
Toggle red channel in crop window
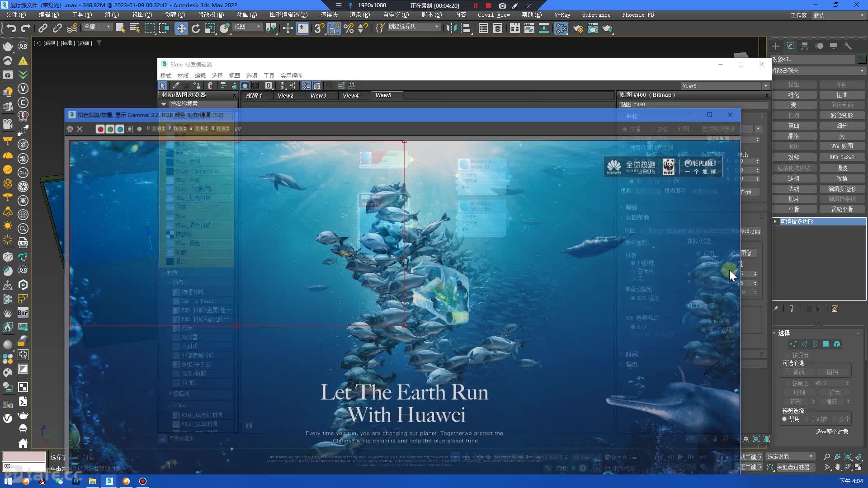[100, 129]
